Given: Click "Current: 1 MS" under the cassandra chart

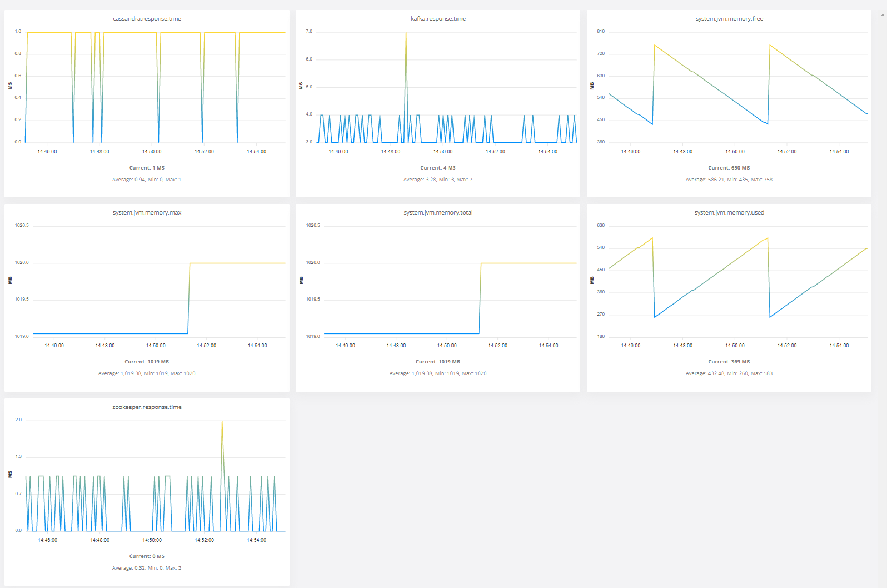Looking at the screenshot, I should pyautogui.click(x=147, y=168).
